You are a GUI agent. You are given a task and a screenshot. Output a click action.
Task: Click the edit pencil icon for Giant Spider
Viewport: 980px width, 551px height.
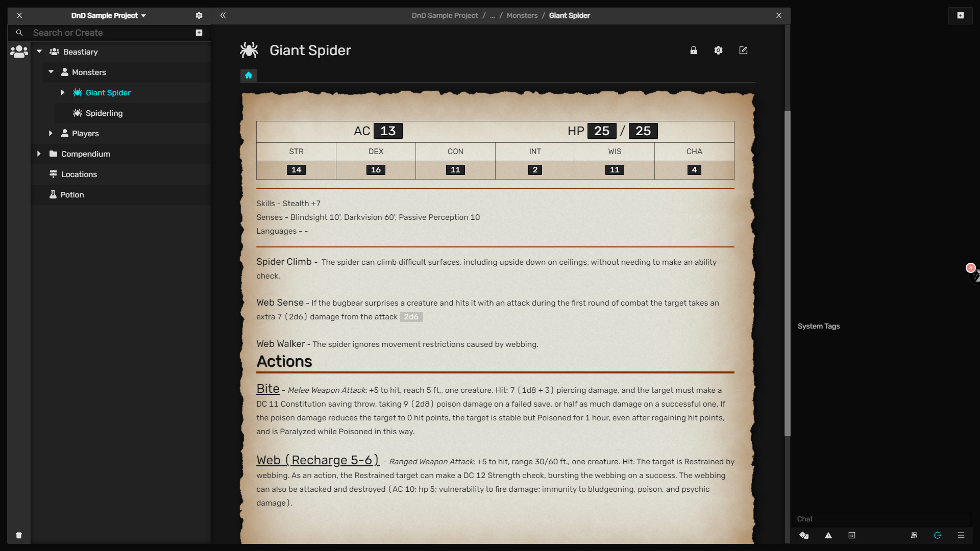(743, 51)
